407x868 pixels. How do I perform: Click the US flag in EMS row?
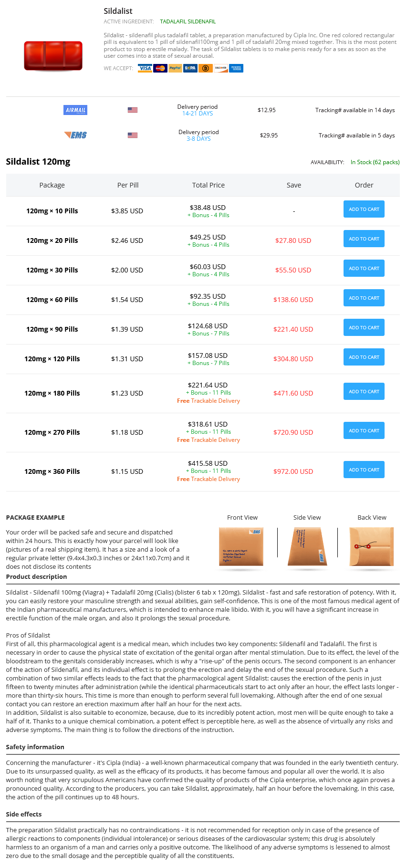pos(133,136)
